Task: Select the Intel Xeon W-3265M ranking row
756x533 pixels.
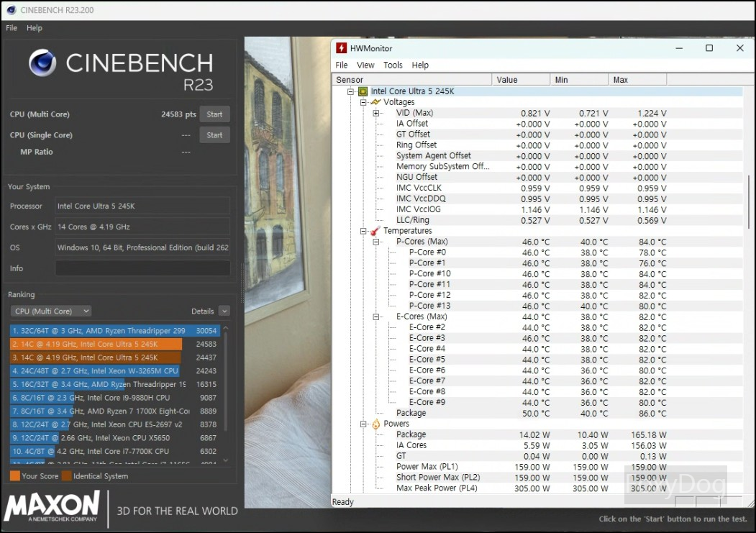Action: [115, 371]
